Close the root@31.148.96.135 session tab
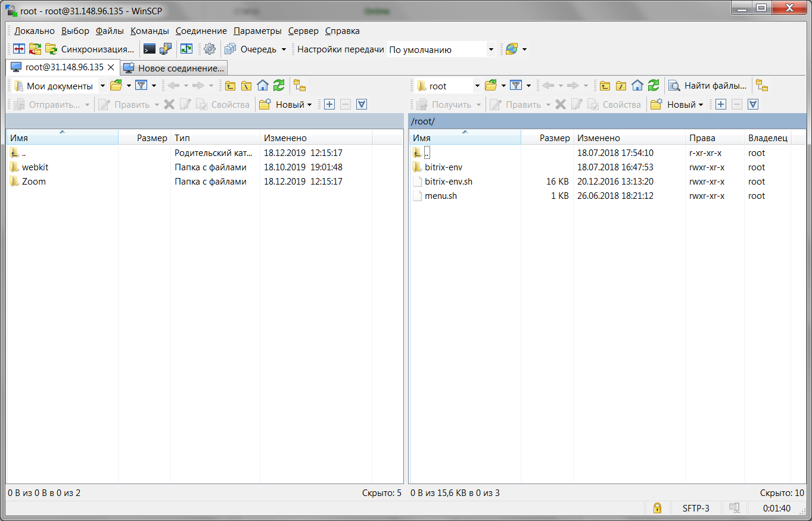 [110, 67]
